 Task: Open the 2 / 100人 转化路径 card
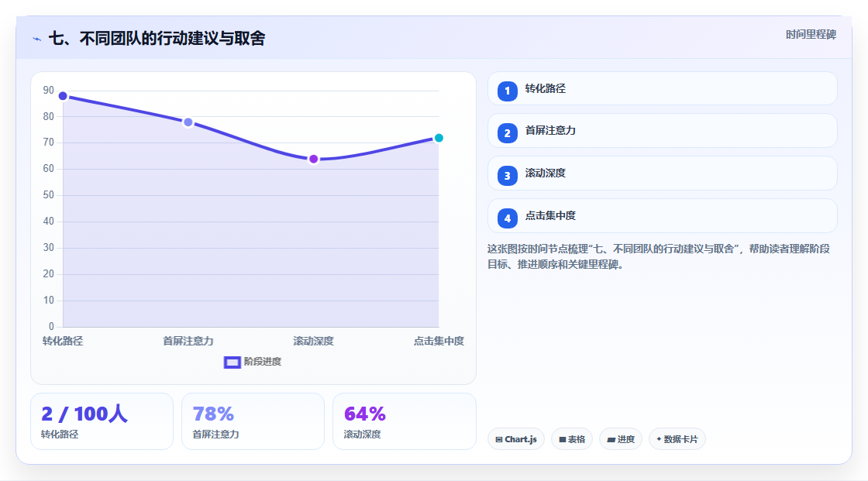click(x=102, y=421)
